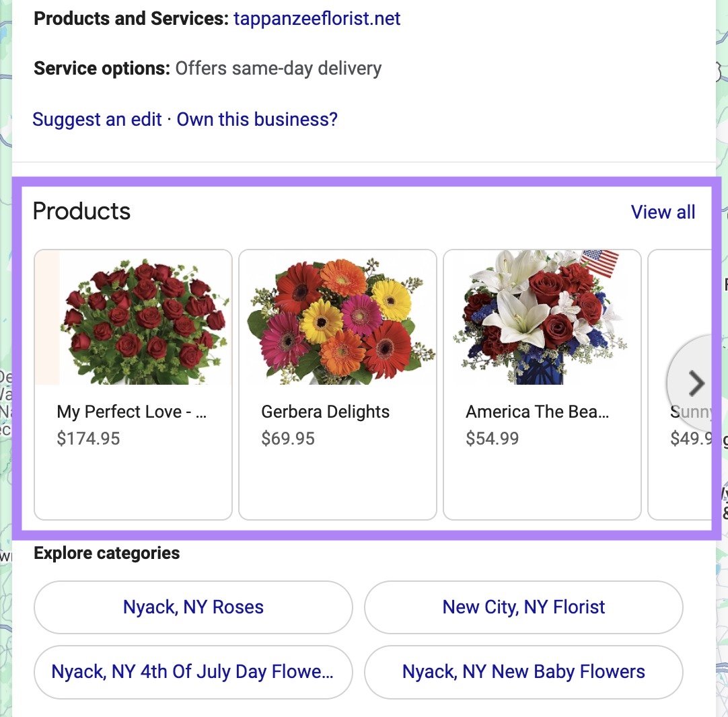Click View all products
This screenshot has width=728, height=717.
(x=663, y=212)
